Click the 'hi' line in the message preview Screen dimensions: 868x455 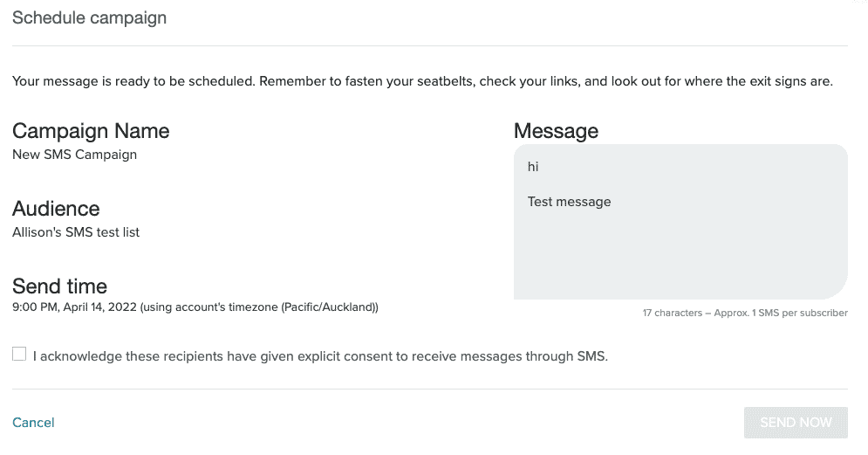click(x=533, y=166)
